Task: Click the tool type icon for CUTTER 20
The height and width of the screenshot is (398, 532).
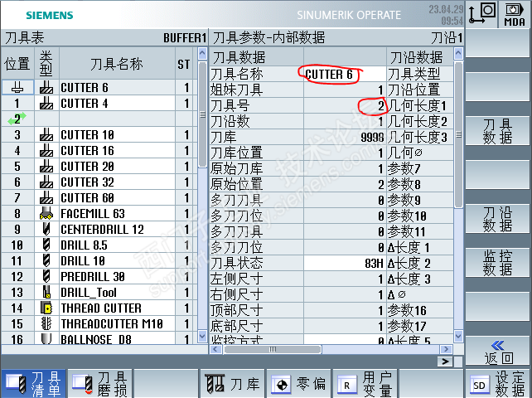Action: point(46,167)
